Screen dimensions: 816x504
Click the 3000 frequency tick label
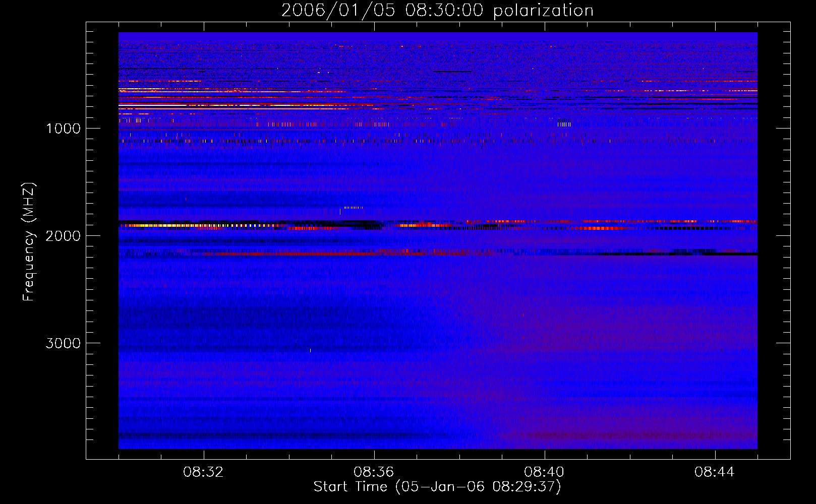click(63, 343)
